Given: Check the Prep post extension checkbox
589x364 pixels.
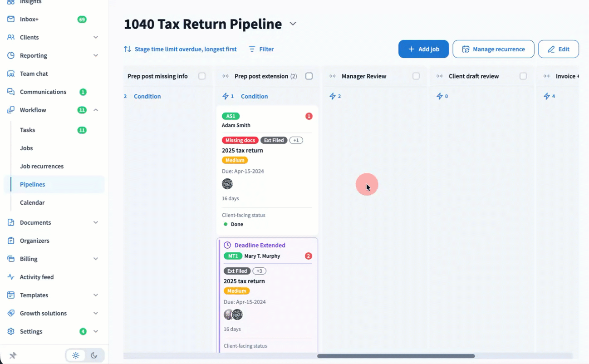Looking at the screenshot, I should click(x=309, y=76).
